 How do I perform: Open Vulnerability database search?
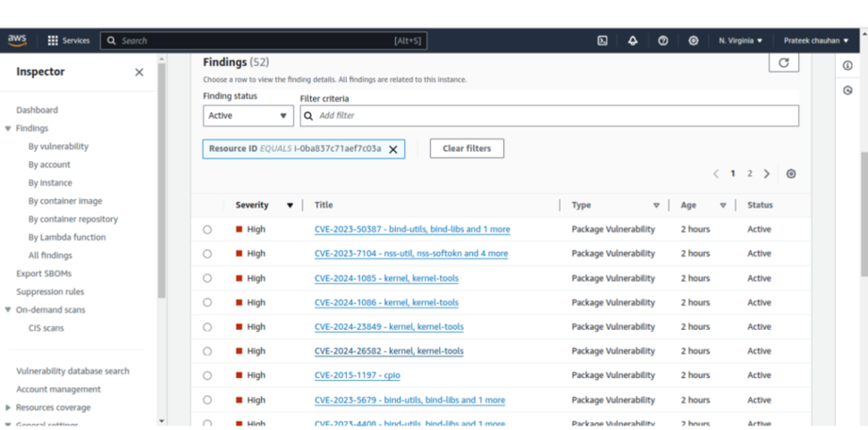[73, 372]
